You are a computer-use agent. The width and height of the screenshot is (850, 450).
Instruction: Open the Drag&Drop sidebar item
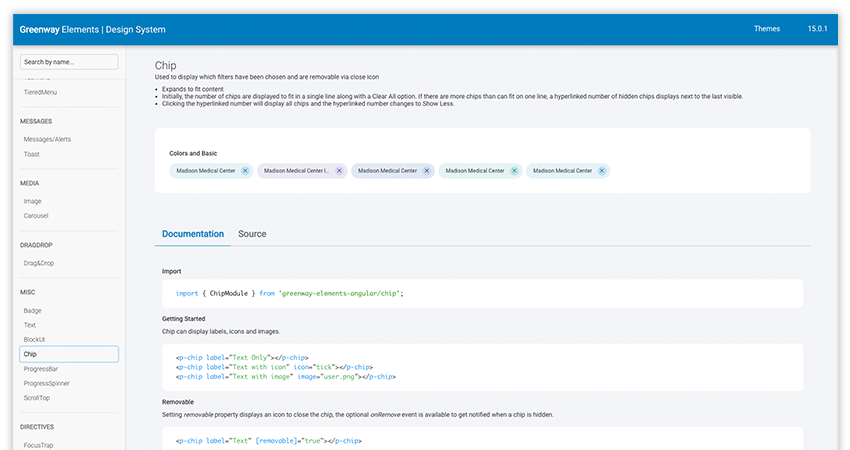40,262
